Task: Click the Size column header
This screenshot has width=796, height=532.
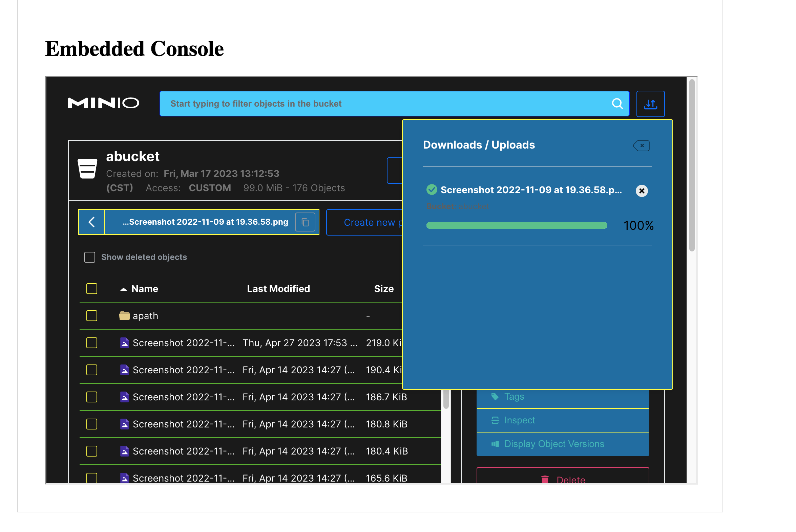Action: [x=384, y=289]
